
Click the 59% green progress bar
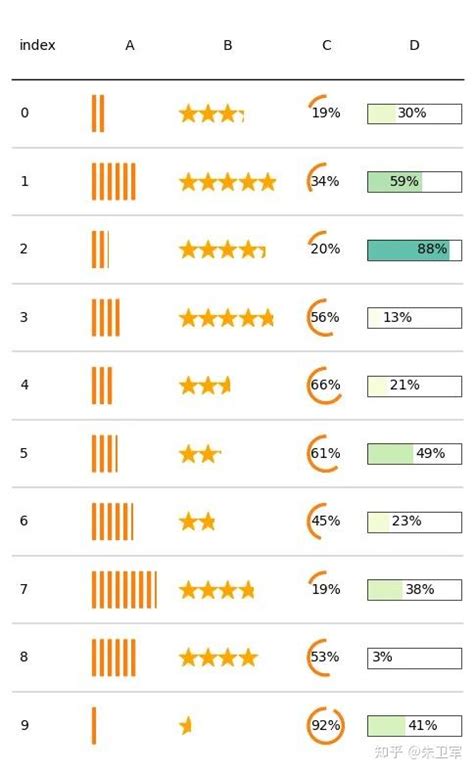(414, 182)
